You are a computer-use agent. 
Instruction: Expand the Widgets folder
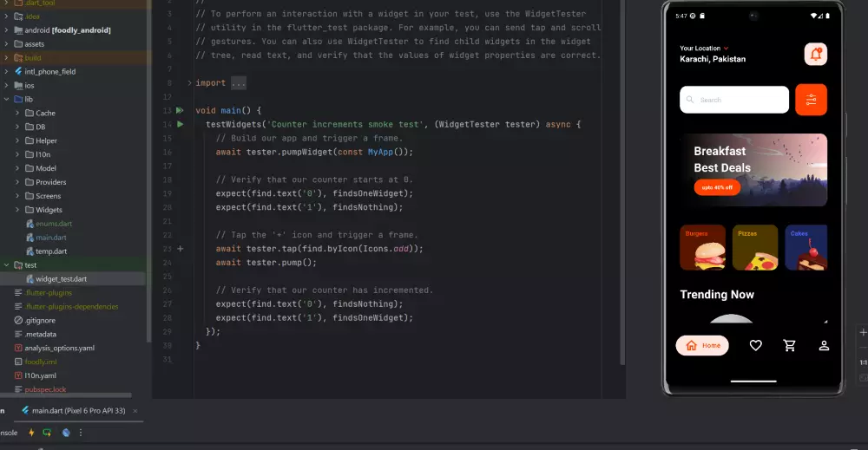point(17,210)
